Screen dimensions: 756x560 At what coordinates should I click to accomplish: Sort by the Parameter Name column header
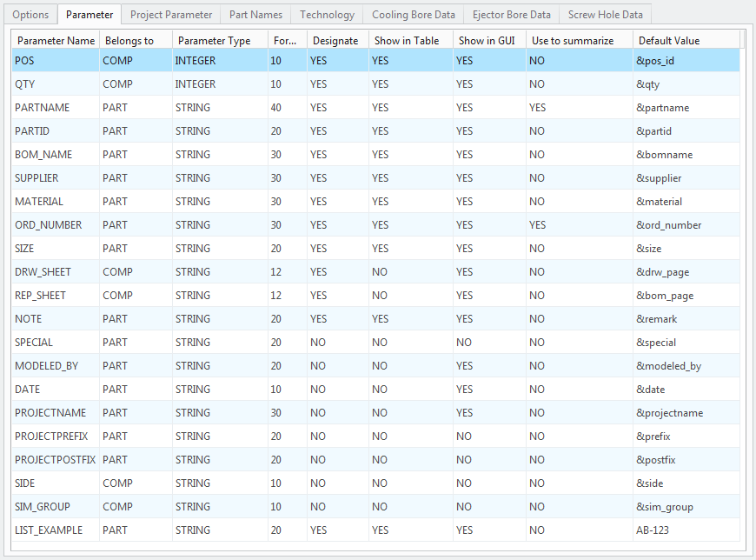coord(56,41)
